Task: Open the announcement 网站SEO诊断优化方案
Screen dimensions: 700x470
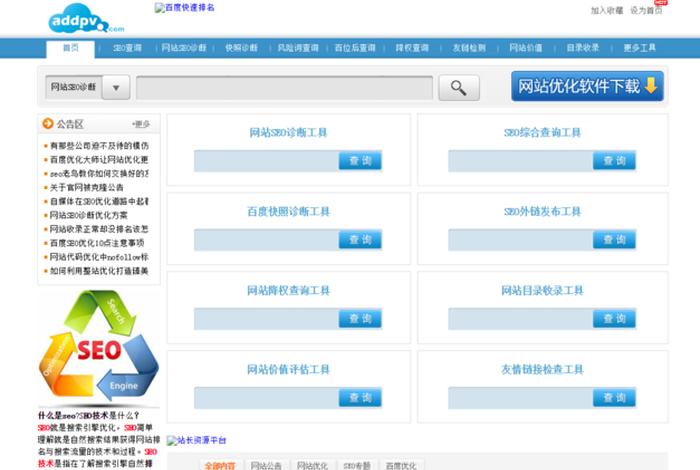Action: pos(88,215)
